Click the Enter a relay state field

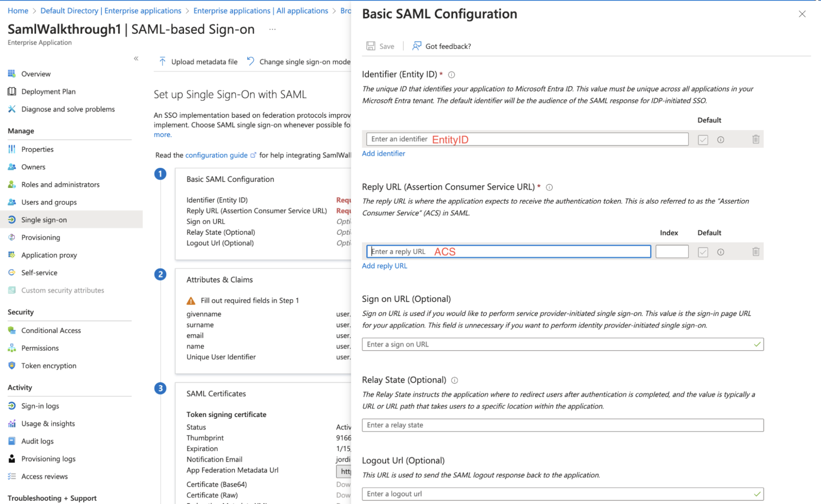(562, 425)
